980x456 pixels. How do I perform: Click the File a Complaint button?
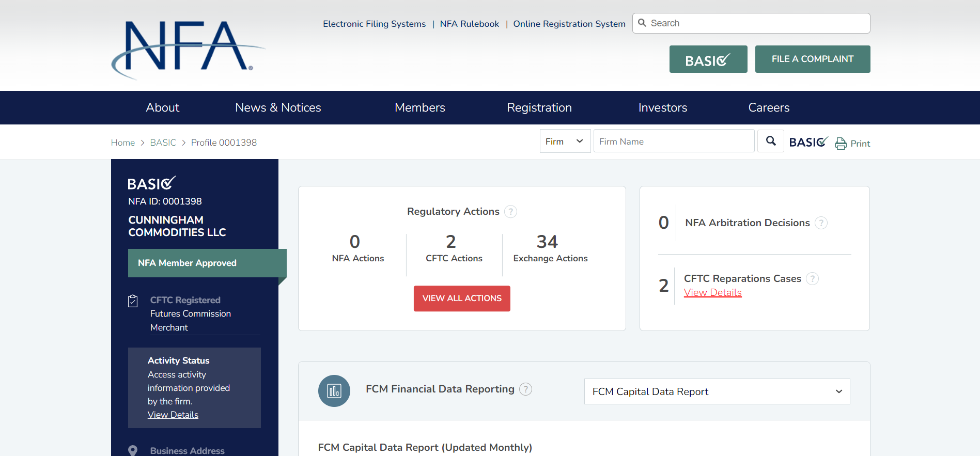tap(812, 59)
